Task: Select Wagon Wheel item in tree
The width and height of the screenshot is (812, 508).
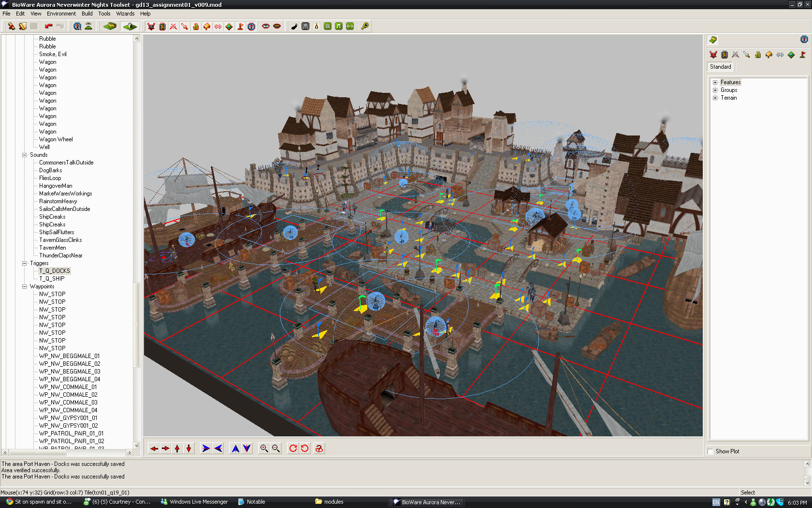Action: coord(56,139)
